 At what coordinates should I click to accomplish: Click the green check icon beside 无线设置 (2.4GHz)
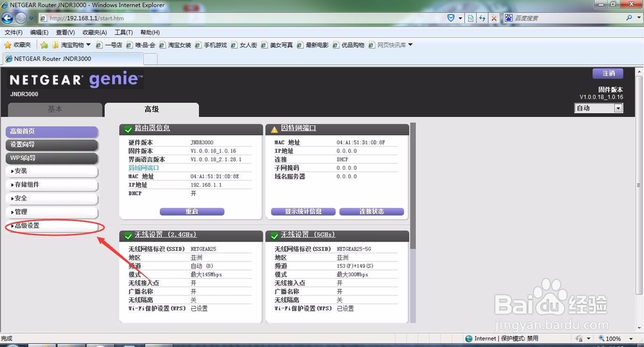click(x=128, y=236)
